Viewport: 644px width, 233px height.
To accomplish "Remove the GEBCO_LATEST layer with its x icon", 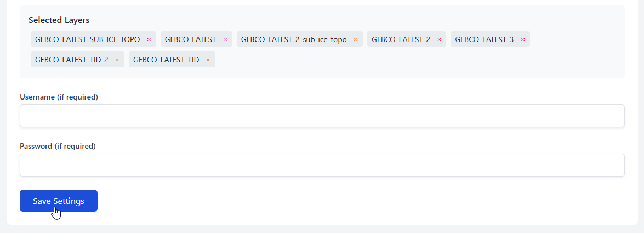I will 225,40.
